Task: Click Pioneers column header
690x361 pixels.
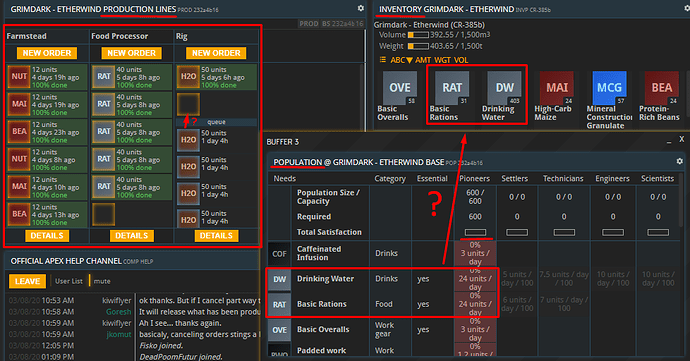Action: (x=474, y=178)
